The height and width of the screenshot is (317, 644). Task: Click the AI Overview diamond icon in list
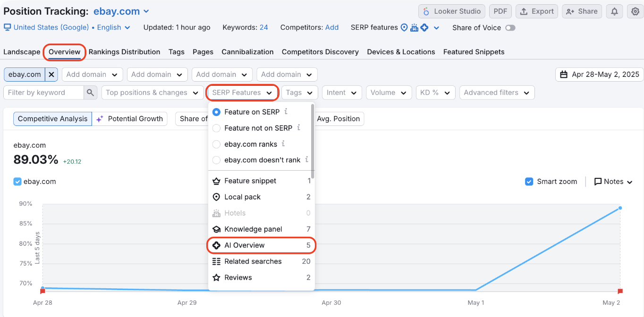[x=216, y=245]
